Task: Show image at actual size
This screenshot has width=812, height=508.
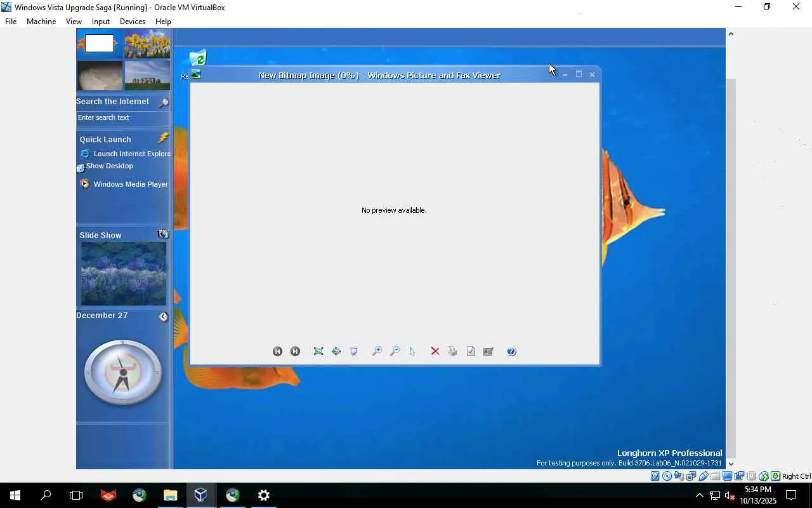Action: pyautogui.click(x=336, y=351)
